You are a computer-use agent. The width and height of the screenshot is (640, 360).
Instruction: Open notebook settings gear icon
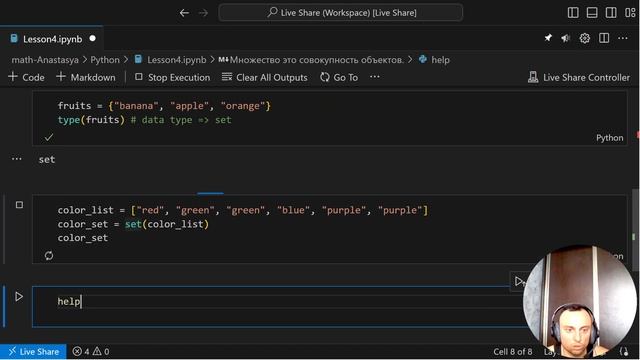[x=584, y=38]
